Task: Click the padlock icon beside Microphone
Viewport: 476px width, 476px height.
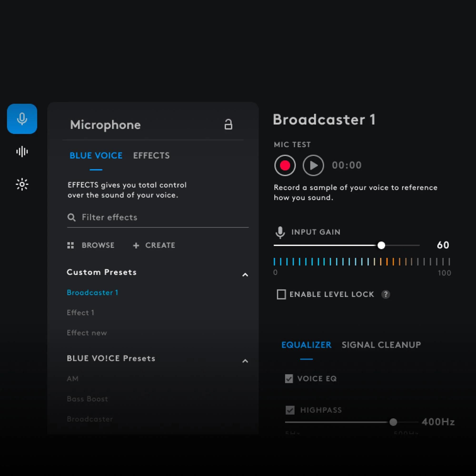Action: (x=228, y=124)
